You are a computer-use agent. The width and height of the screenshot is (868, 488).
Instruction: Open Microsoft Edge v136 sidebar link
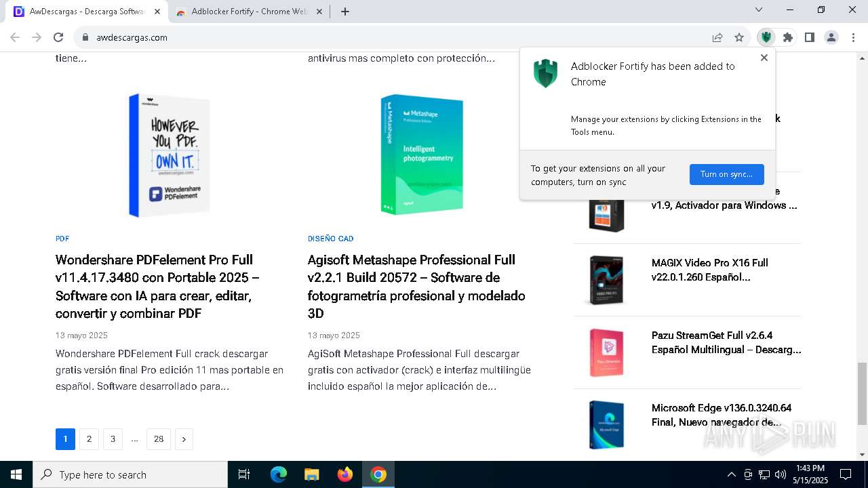click(x=722, y=415)
